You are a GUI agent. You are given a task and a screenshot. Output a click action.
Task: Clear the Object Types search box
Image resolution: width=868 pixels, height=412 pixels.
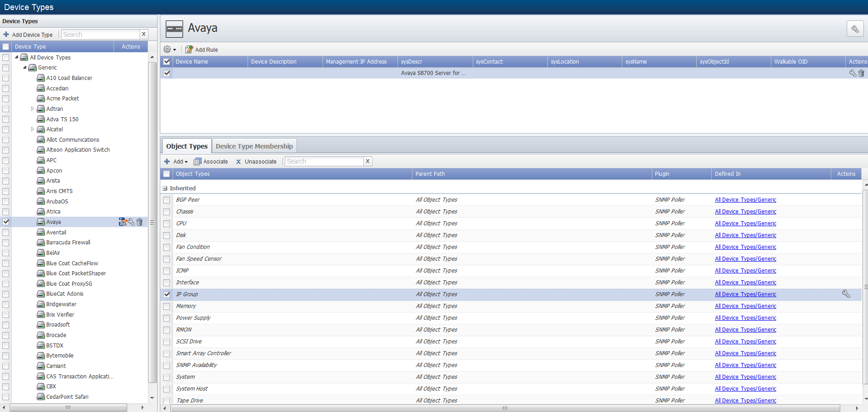click(368, 161)
